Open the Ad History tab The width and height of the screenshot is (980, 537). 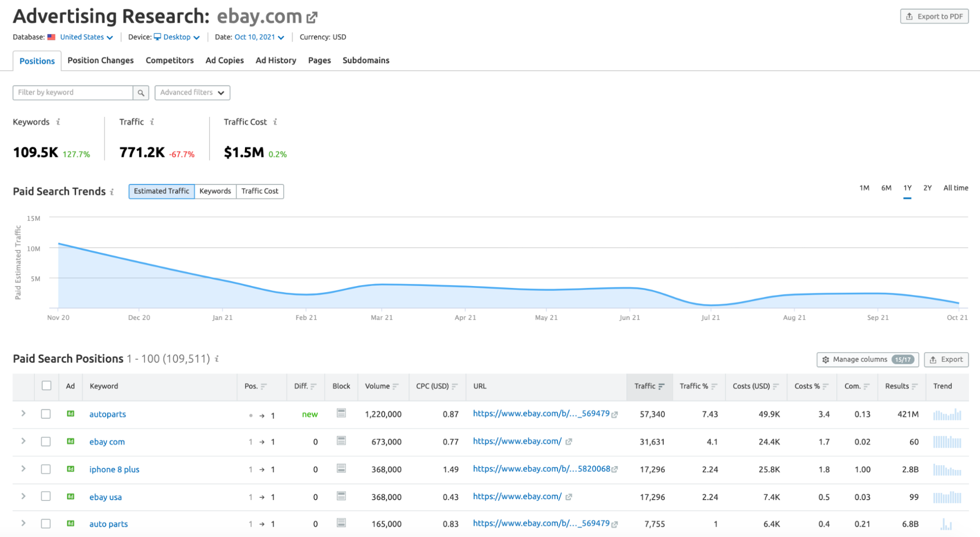276,60
